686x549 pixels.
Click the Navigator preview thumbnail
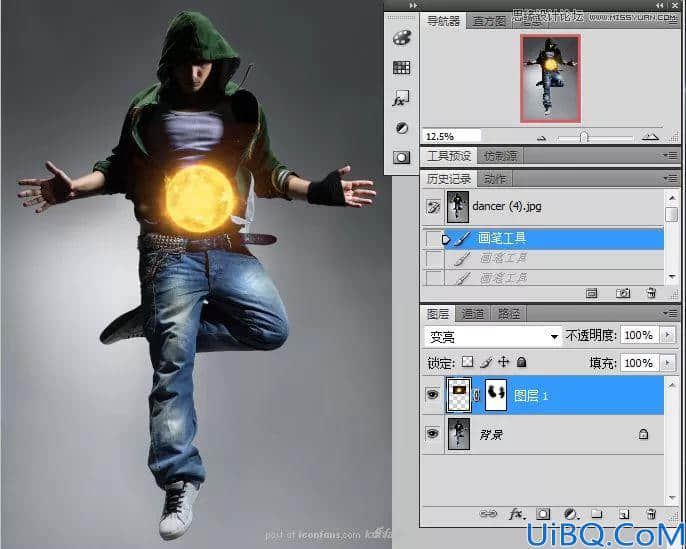pyautogui.click(x=550, y=78)
